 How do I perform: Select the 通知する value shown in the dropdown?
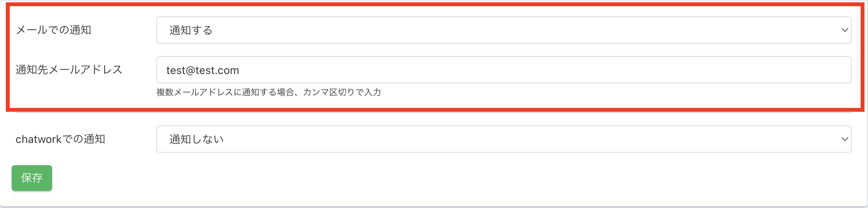pos(191,30)
